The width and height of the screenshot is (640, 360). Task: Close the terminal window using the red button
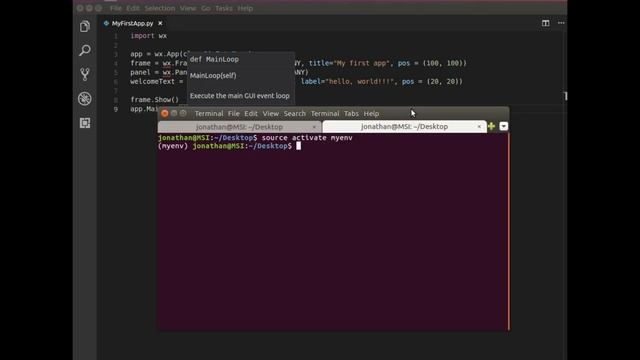[x=165, y=113]
